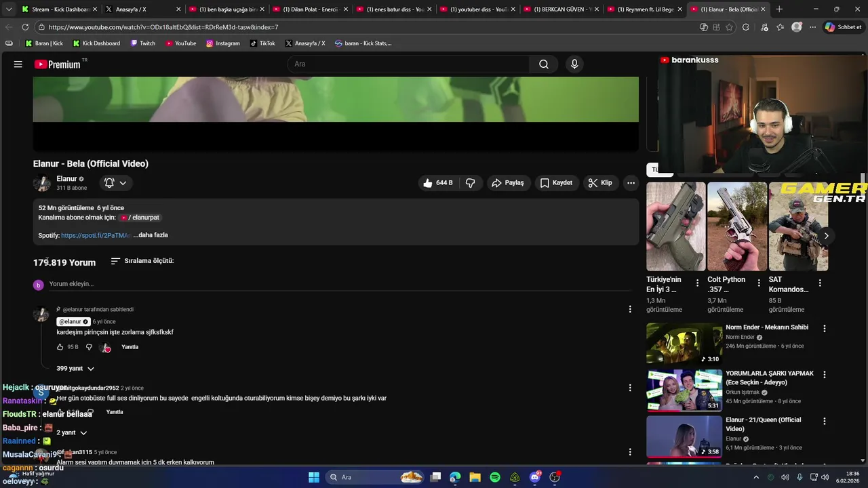Open the tab list dropdown arrow

pos(8,9)
